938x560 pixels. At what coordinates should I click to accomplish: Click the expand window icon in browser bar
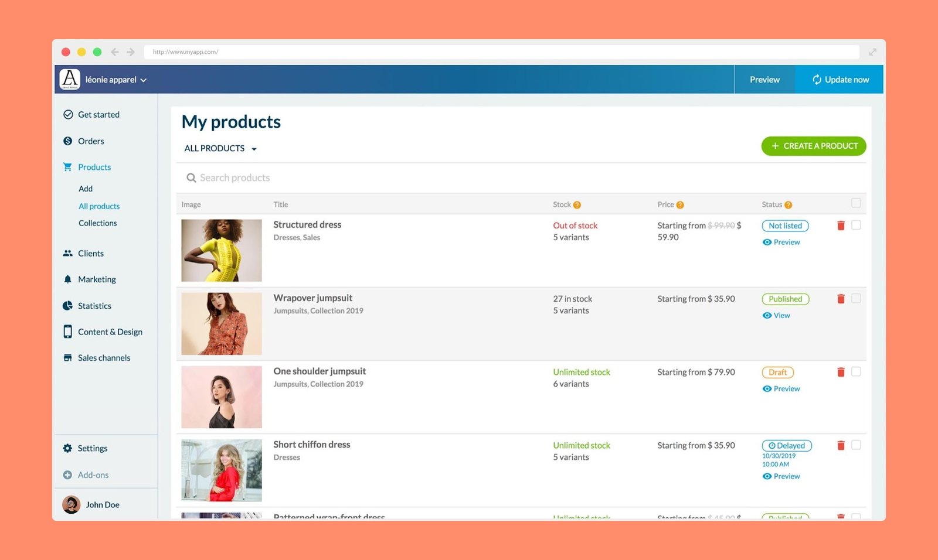(872, 52)
